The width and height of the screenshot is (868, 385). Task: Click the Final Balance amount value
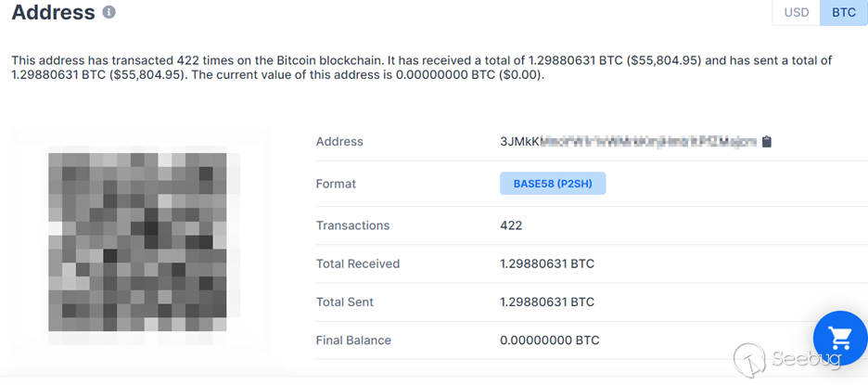pyautogui.click(x=550, y=340)
